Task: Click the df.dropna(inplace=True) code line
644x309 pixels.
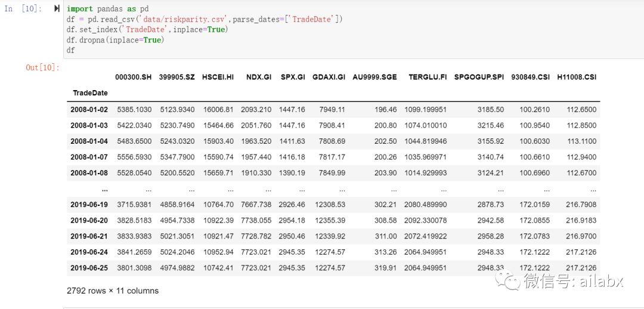Action: pos(115,41)
